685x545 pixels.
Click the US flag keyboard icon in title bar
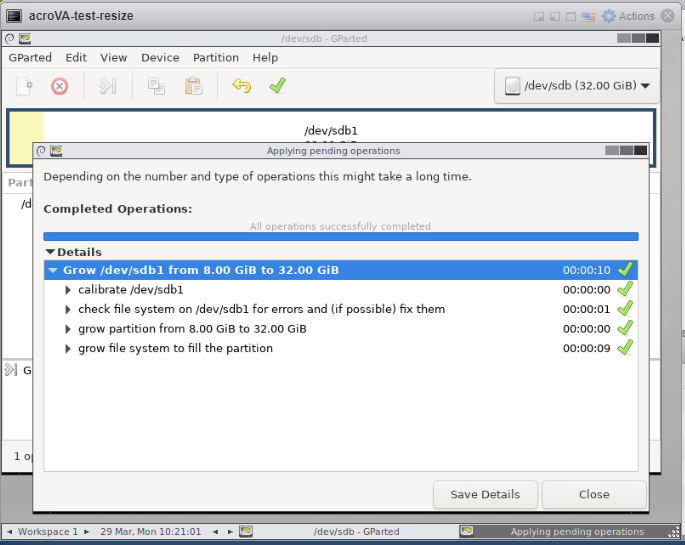[x=588, y=17]
